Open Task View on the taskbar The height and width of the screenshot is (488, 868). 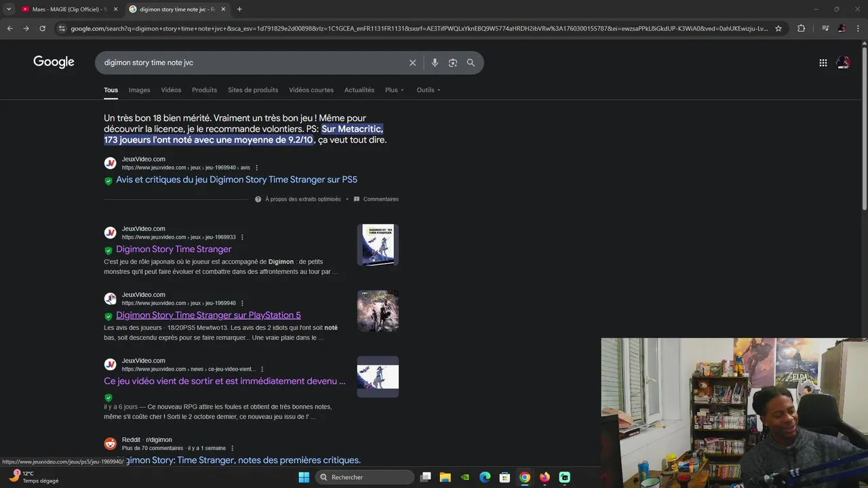(425, 477)
